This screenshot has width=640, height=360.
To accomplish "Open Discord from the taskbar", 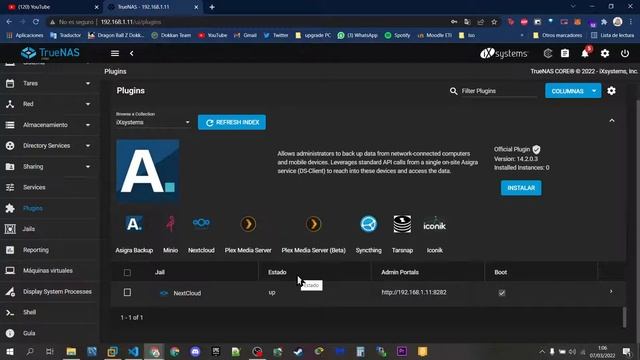I will [195, 351].
